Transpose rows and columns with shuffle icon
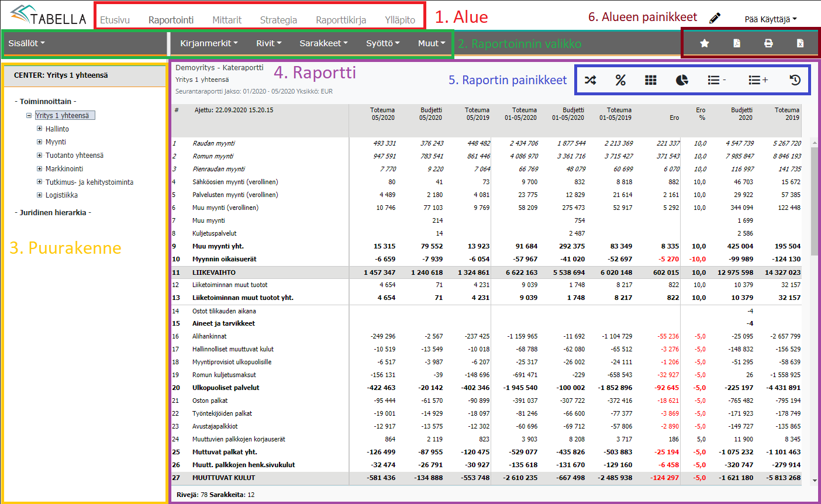The image size is (821, 504). 591,80
